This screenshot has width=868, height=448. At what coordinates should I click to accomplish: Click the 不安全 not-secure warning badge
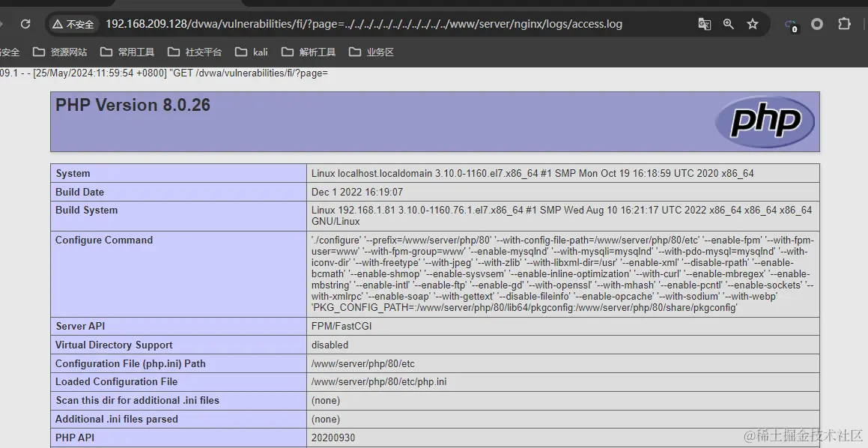[73, 25]
